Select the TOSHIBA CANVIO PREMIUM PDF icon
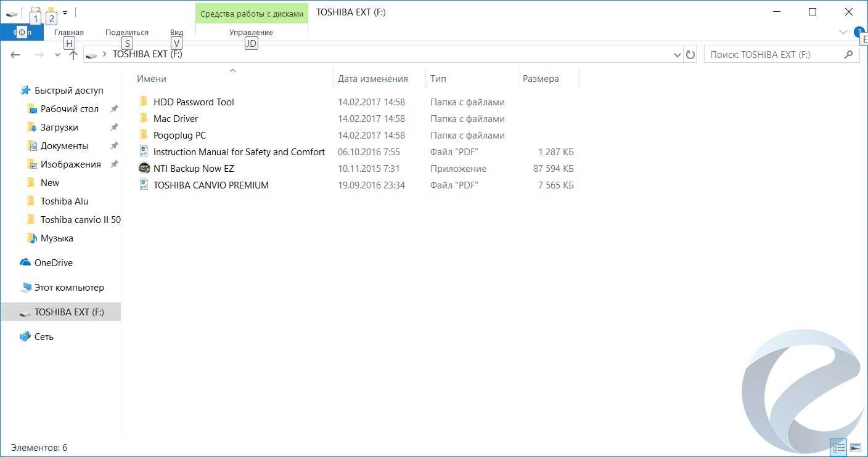This screenshot has height=457, width=868. 144,185
